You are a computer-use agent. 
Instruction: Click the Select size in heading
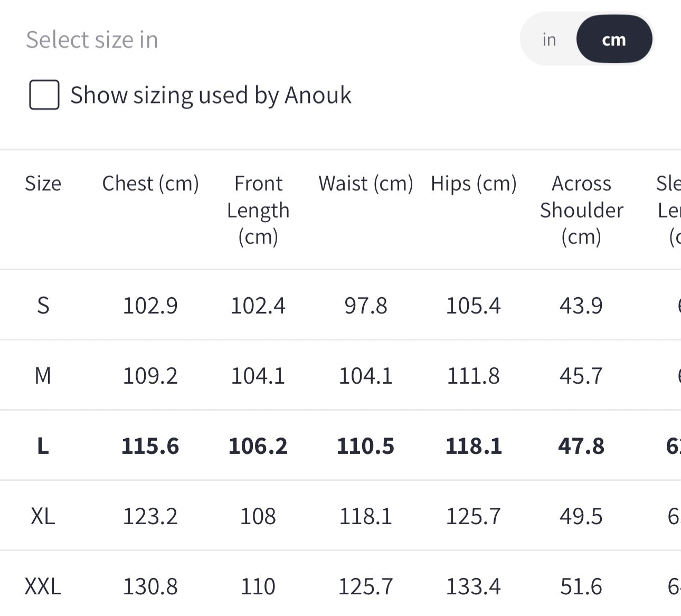coord(92,40)
